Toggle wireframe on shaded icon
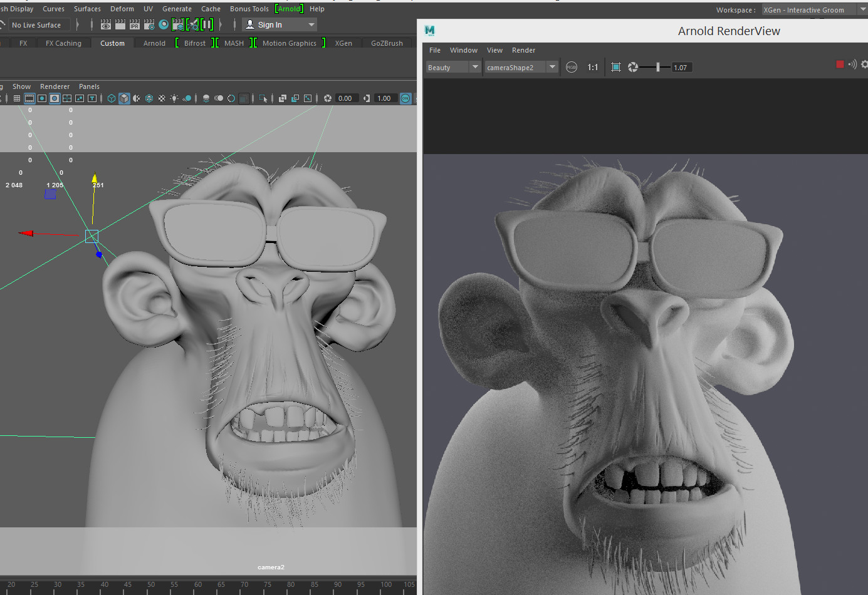The image size is (868, 595). (149, 98)
